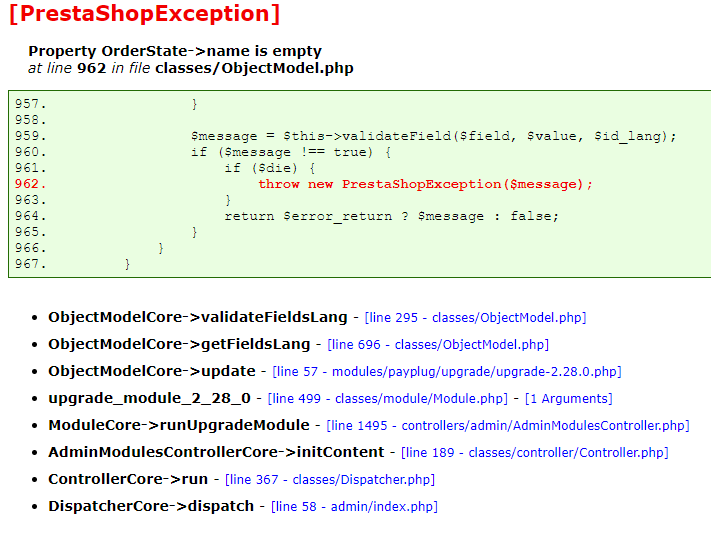This screenshot has height=536, width=711.
Task: Click the 'Property OrderState->name is empty' message
Action: pos(175,51)
